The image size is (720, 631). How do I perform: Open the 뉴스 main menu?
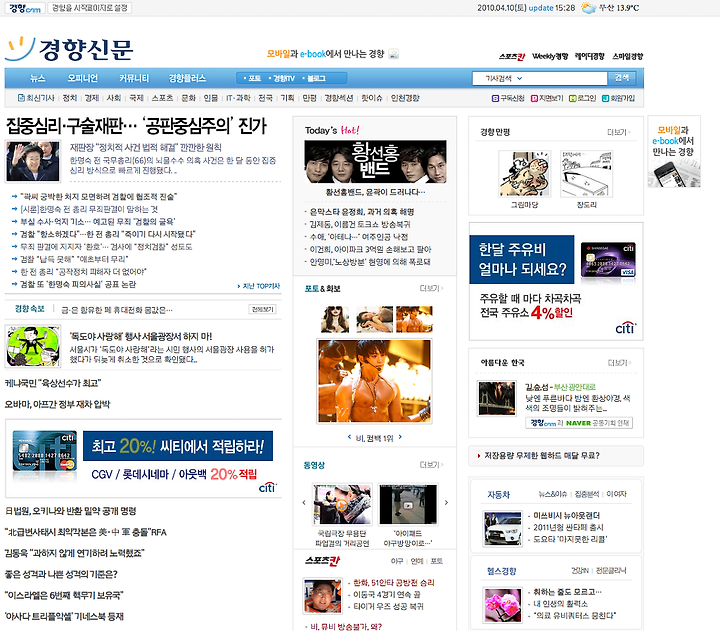37,78
